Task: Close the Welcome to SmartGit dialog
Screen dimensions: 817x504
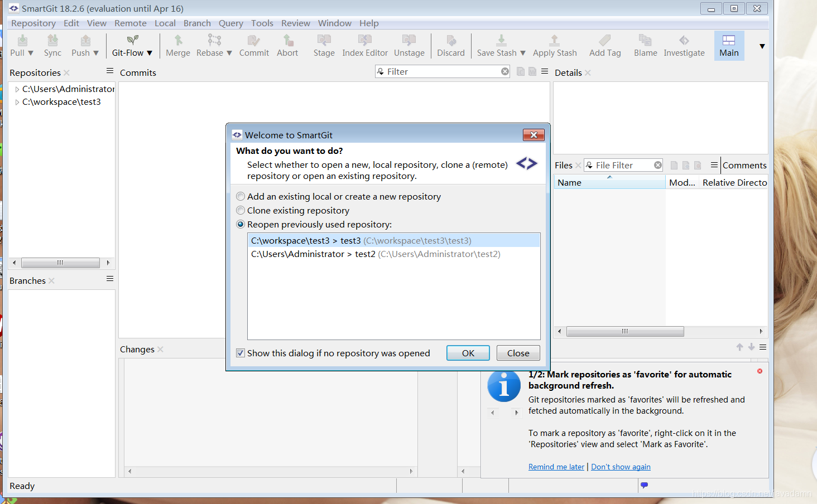Action: 534,135
